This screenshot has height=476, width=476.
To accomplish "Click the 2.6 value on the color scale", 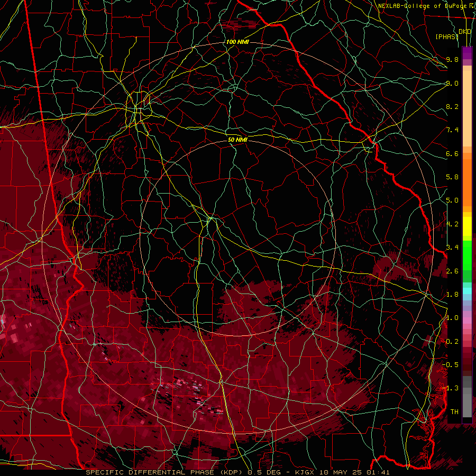I will coord(452,271).
